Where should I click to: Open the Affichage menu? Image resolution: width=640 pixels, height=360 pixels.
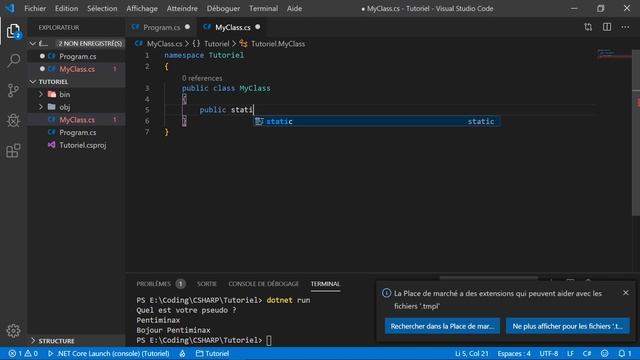(142, 8)
